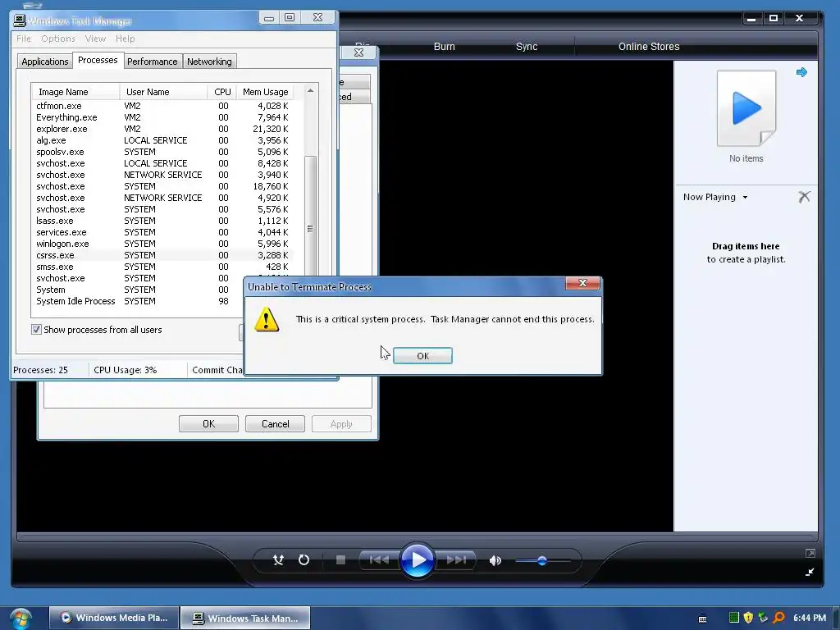
Task: Open the Windows Start button
Action: (x=20, y=619)
